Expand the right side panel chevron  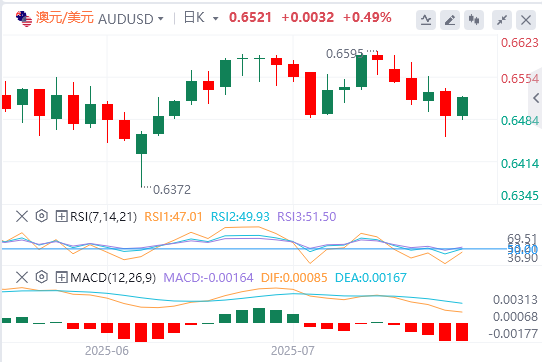click(536, 98)
